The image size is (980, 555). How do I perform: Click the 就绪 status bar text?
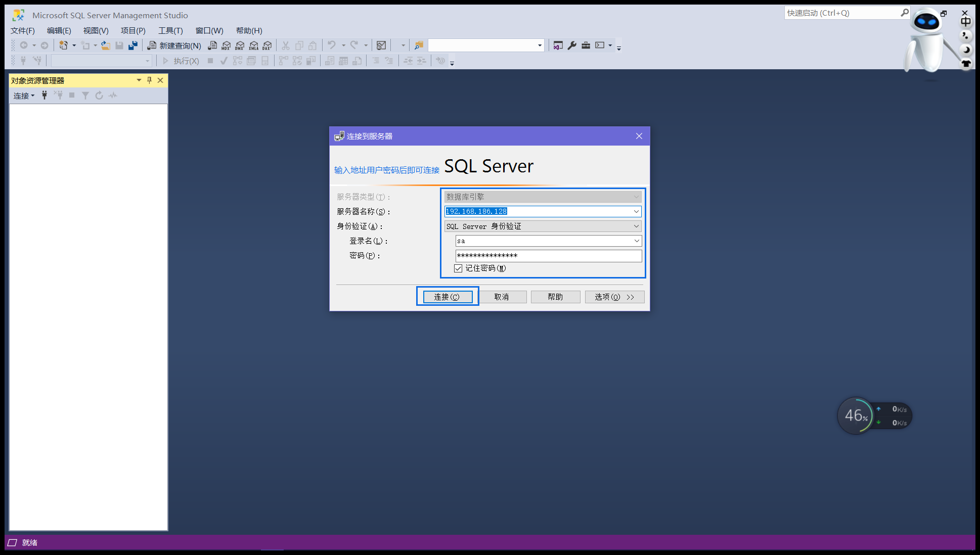click(30, 542)
